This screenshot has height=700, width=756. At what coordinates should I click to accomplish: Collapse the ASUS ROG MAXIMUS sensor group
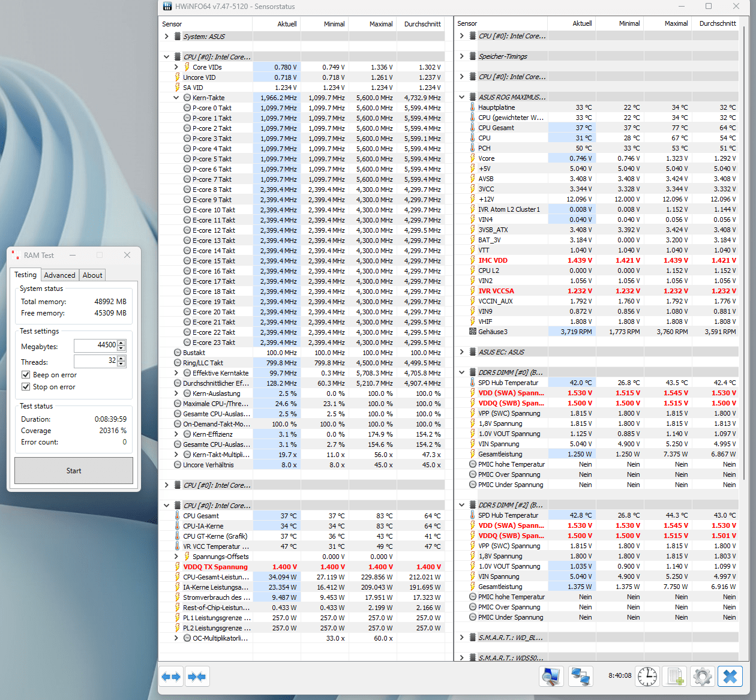click(462, 97)
